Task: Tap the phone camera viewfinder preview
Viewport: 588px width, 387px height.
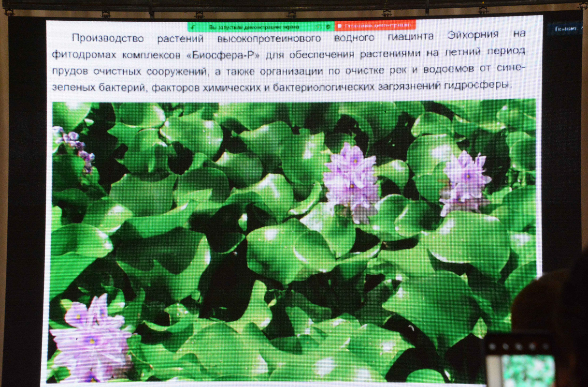Action: pos(528,370)
